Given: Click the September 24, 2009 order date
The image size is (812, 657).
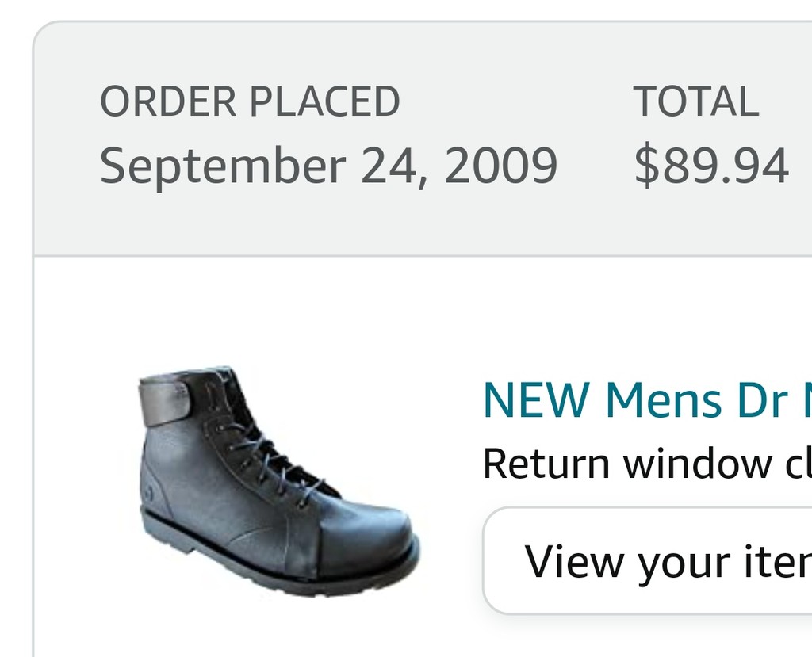Looking at the screenshot, I should (x=328, y=165).
